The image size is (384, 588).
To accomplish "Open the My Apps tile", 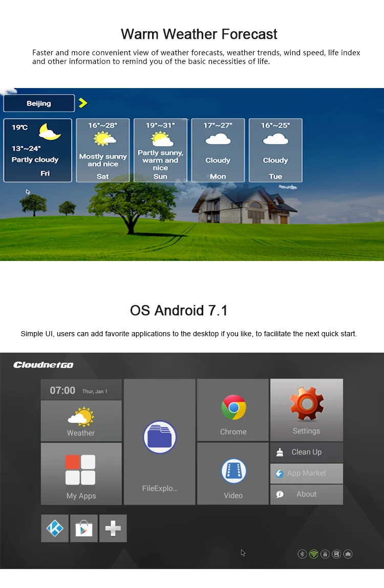I will pyautogui.click(x=81, y=474).
